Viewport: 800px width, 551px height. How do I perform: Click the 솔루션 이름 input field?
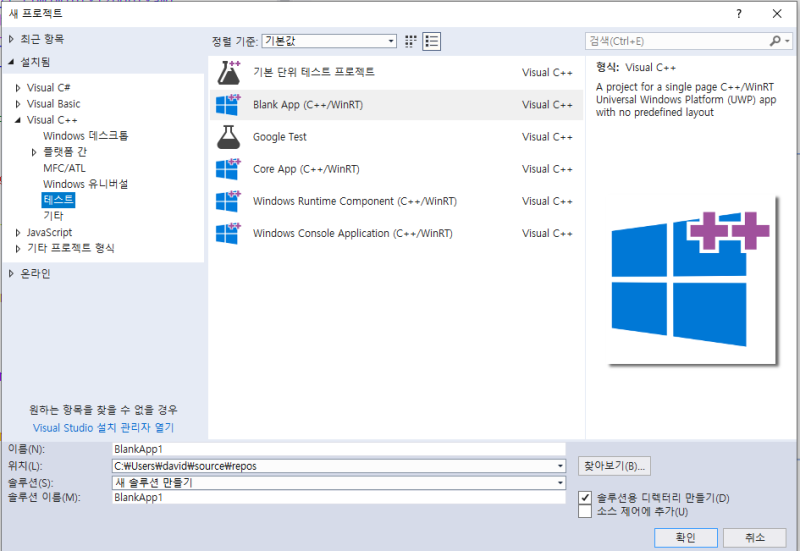(x=339, y=497)
